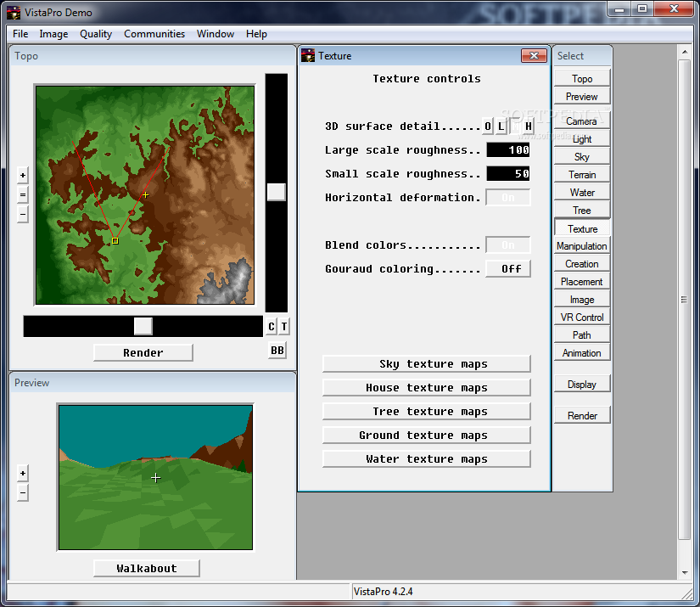This screenshot has width=700, height=607.
Task: Set 3D surface detail to M
Action: pyautogui.click(x=515, y=126)
